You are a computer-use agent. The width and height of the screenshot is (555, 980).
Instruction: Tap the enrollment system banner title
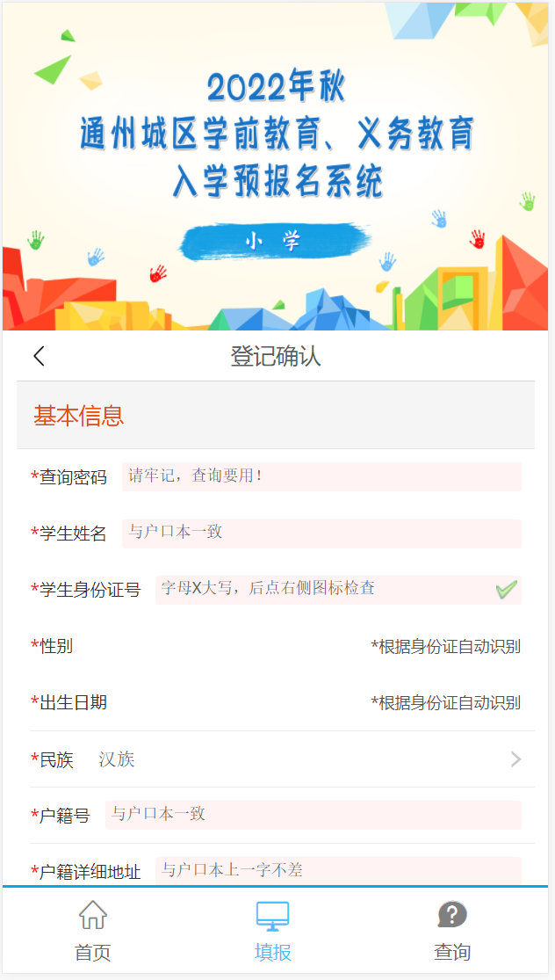pyautogui.click(x=276, y=135)
